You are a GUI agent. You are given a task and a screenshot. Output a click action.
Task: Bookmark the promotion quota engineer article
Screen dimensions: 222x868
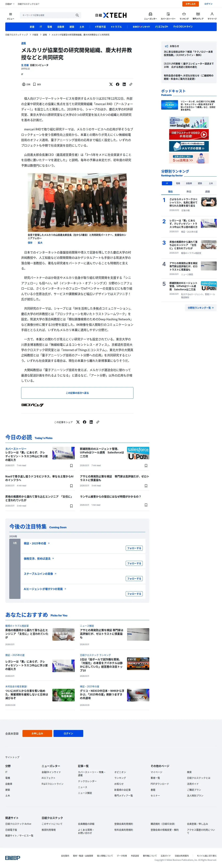click(x=71, y=506)
